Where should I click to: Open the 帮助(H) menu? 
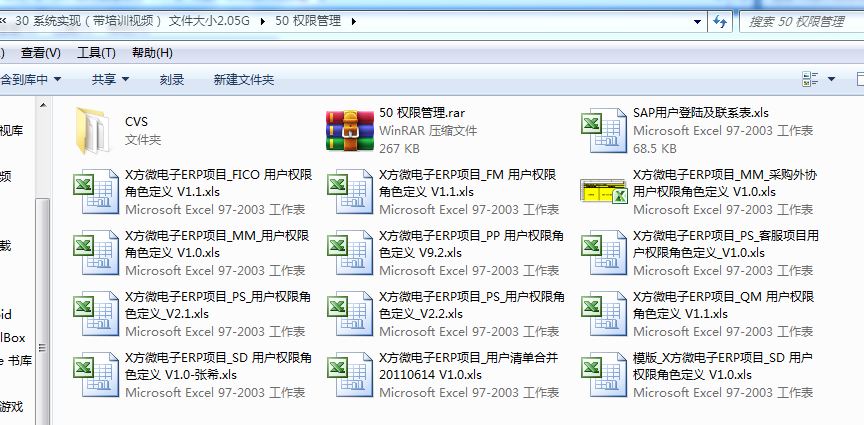coord(153,53)
